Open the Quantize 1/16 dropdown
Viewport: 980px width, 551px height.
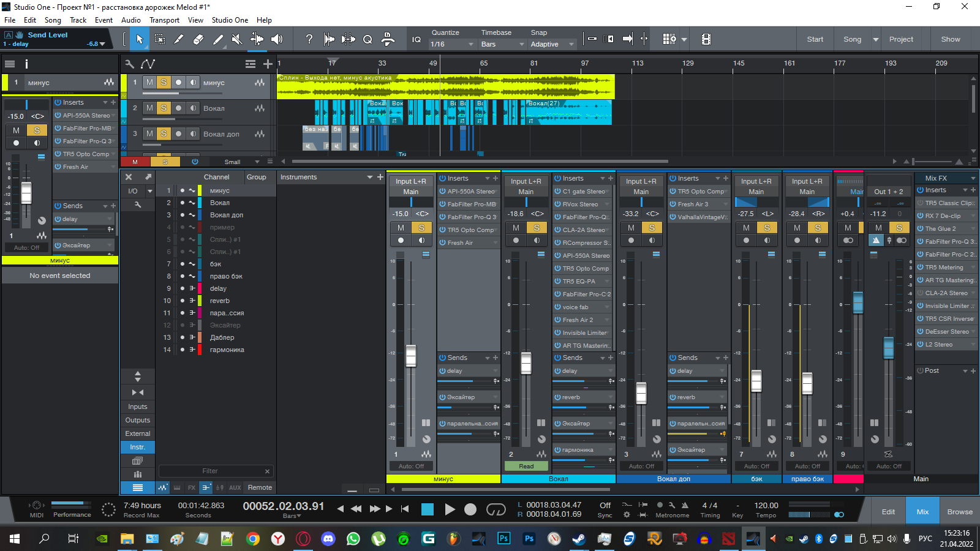point(452,44)
